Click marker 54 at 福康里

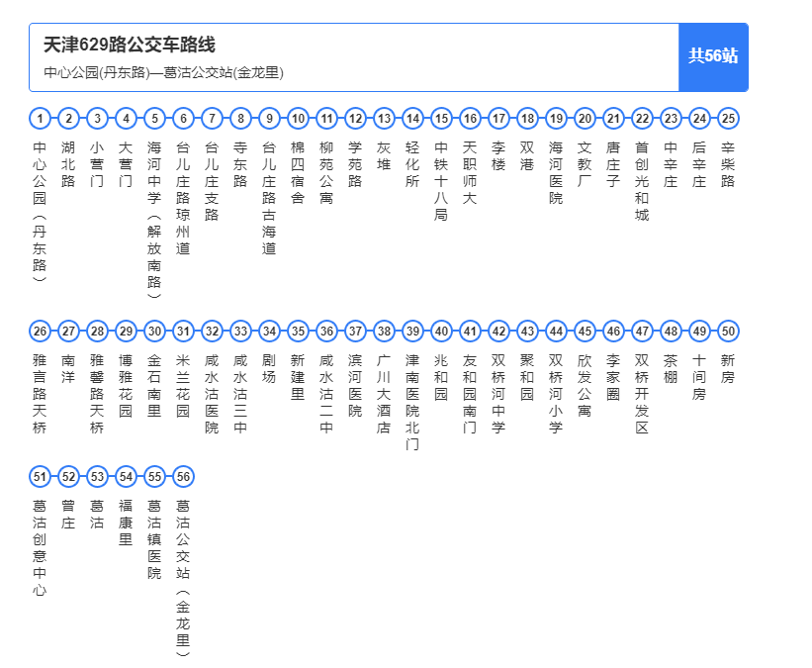point(125,477)
